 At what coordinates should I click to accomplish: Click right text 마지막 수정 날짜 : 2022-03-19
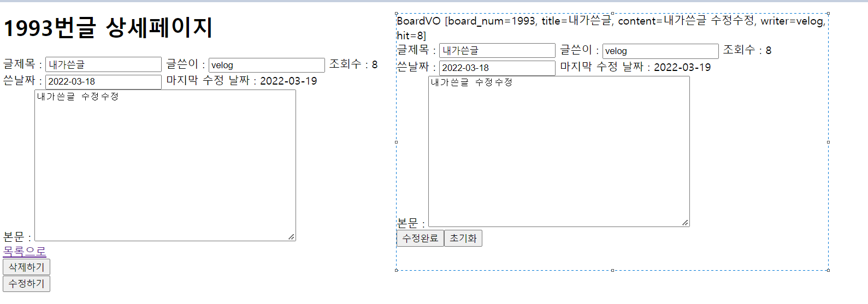tap(635, 67)
